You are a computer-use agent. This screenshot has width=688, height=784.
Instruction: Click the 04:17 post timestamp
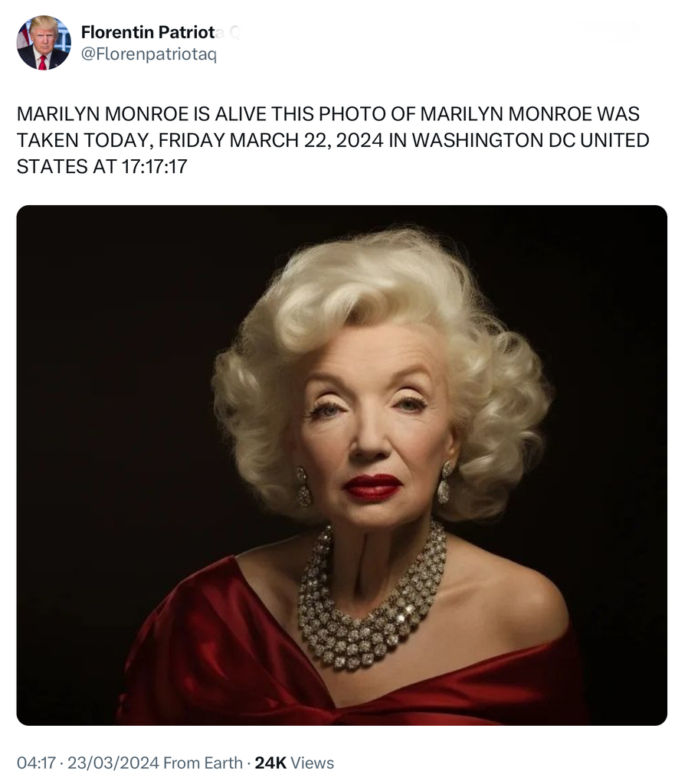36,763
